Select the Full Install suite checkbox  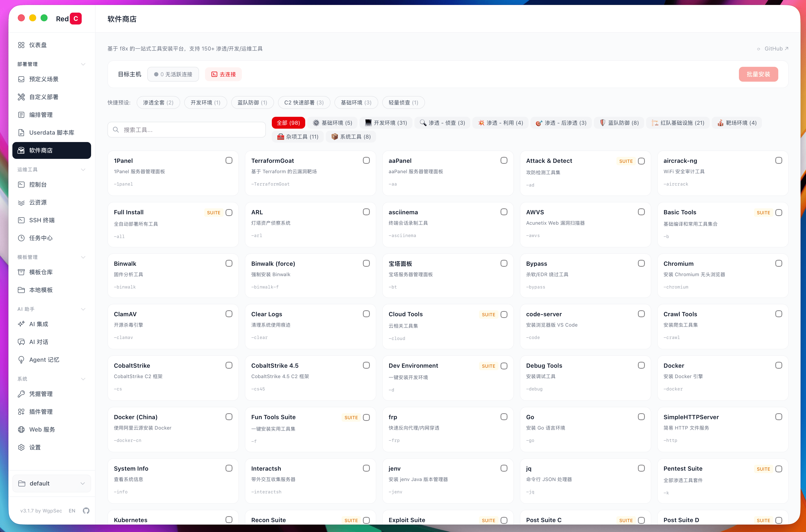click(x=229, y=213)
